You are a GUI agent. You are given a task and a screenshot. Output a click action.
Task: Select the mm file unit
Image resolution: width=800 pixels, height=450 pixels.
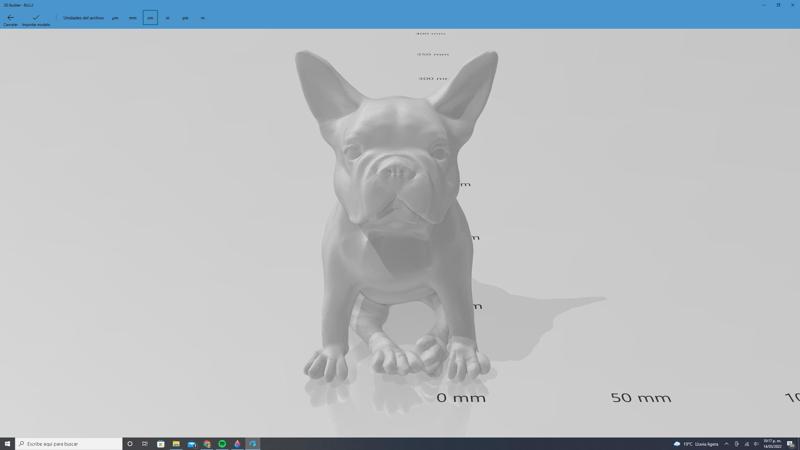[133, 18]
